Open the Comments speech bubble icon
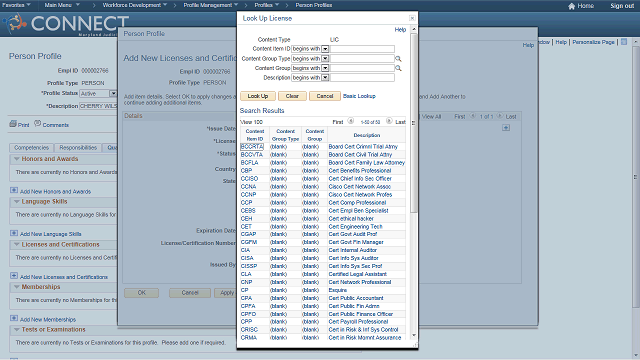This screenshot has height=360, width=640. point(38,123)
